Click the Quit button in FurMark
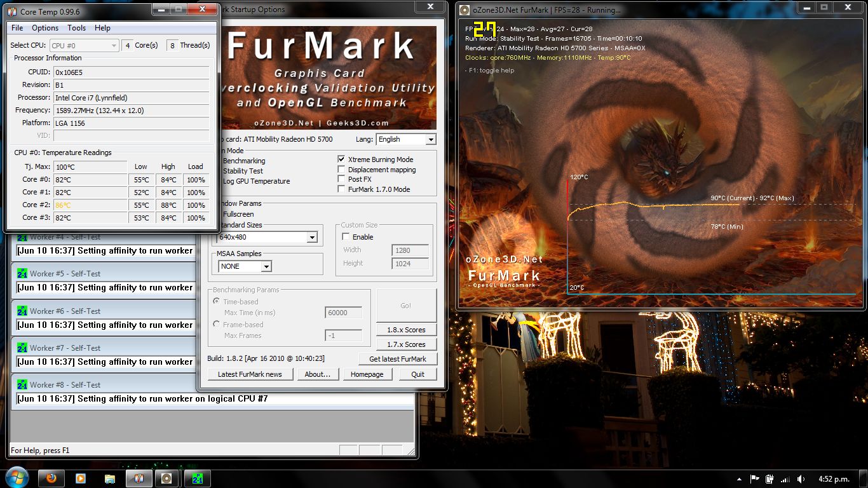 (417, 374)
